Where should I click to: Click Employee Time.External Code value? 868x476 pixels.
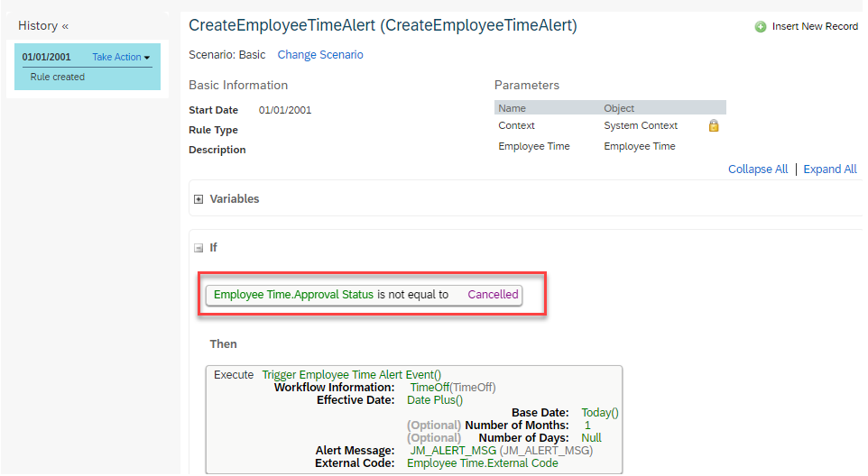(483, 464)
